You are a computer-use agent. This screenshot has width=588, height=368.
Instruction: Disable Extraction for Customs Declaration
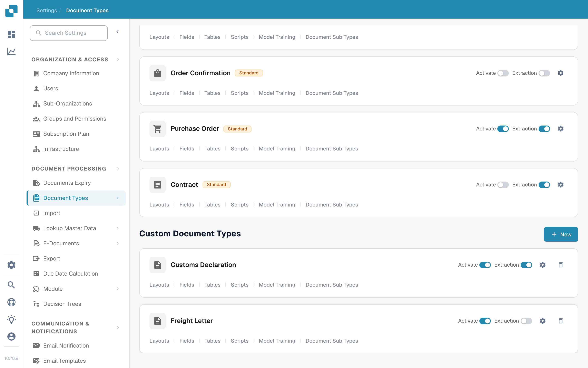(x=526, y=265)
